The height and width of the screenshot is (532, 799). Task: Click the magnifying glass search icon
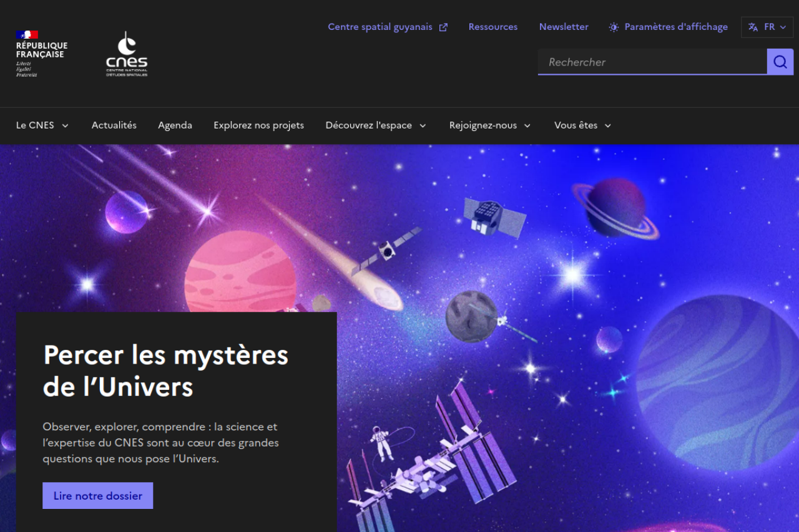tap(780, 62)
